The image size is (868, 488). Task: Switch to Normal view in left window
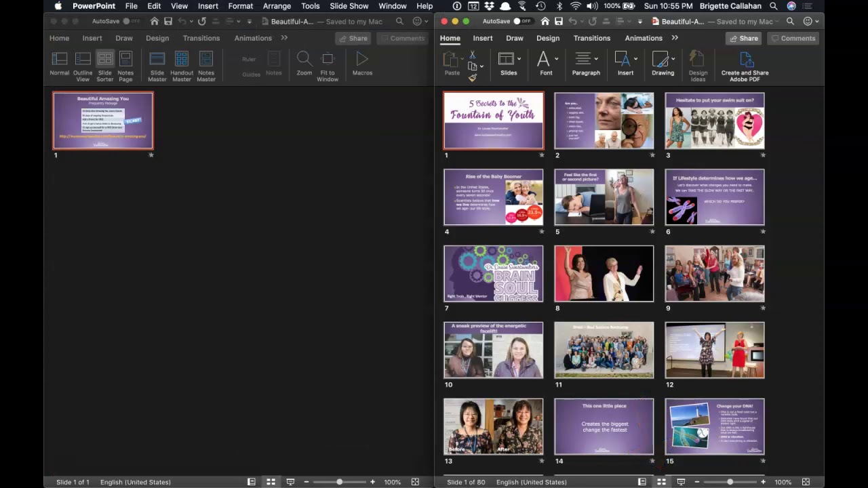(59, 66)
